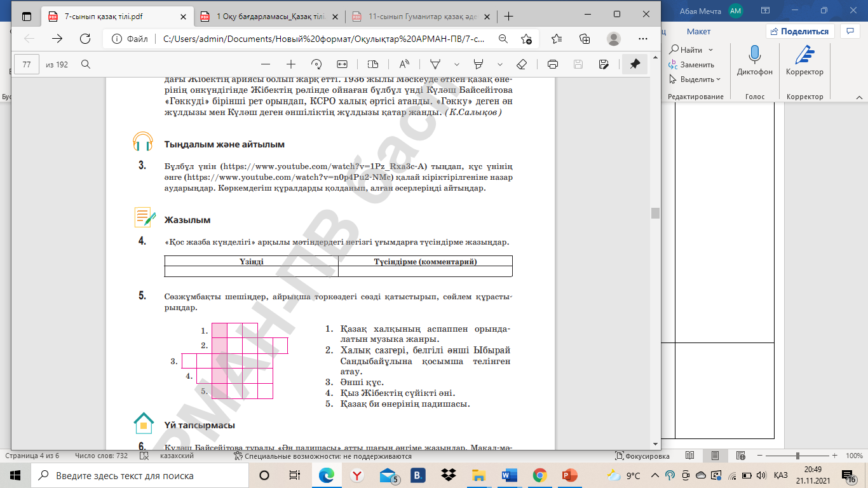Open Корректор editor in Word
The height and width of the screenshot is (488, 868).
pos(804,61)
